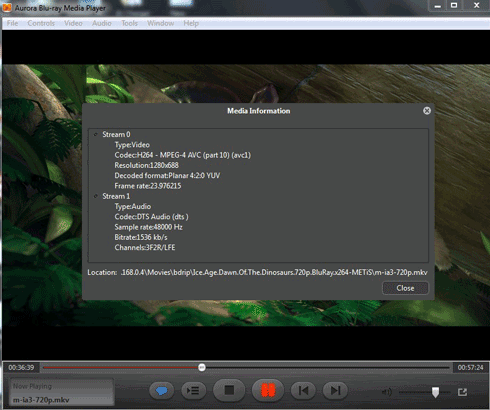Select the Type:Audio row
The height and width of the screenshot is (410, 490).
[133, 206]
